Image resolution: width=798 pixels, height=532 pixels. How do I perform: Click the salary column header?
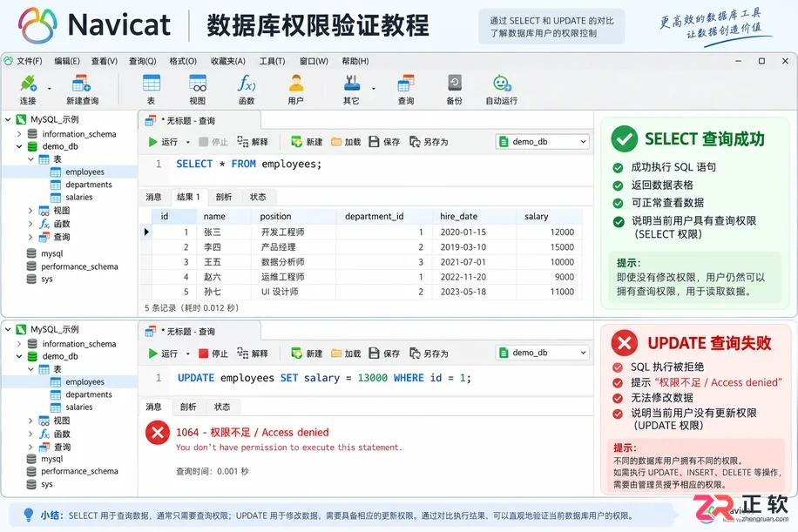[x=549, y=217]
